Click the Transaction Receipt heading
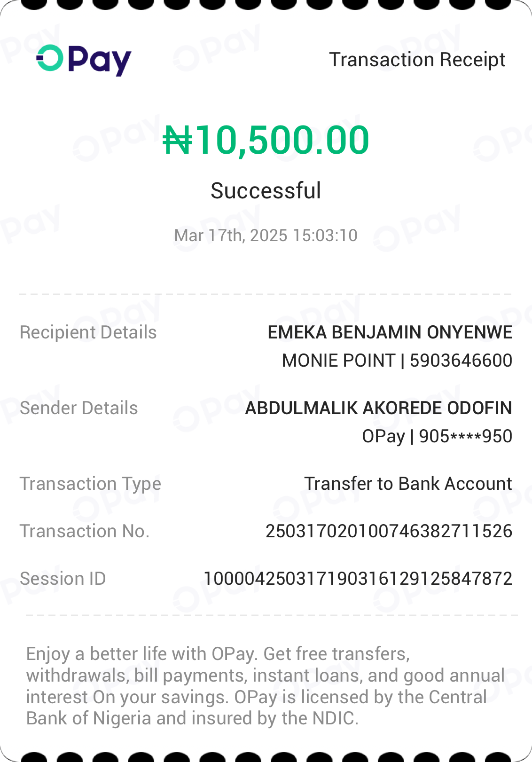 [x=417, y=60]
